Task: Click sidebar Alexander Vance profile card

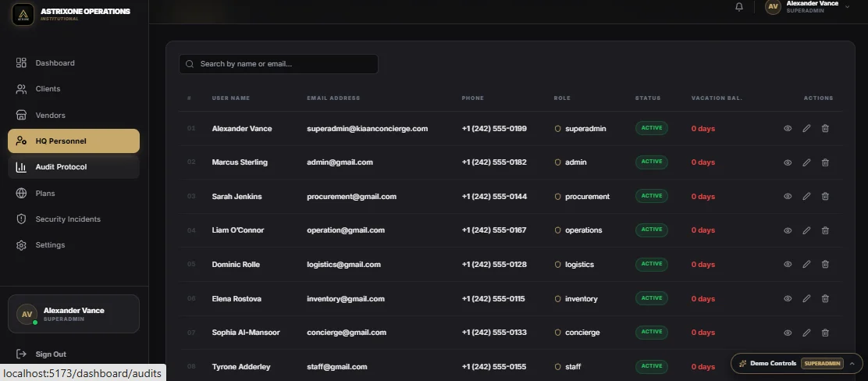Action: click(73, 314)
